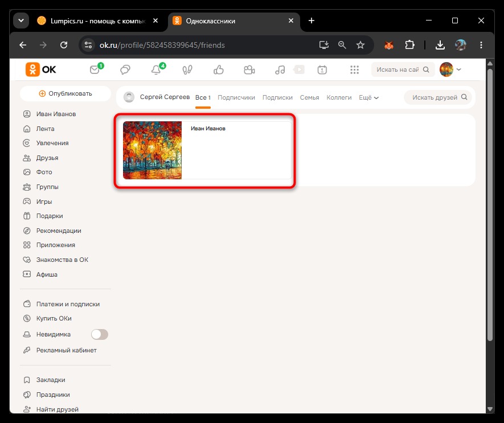Click the magnifier in friends search field

[464, 97]
